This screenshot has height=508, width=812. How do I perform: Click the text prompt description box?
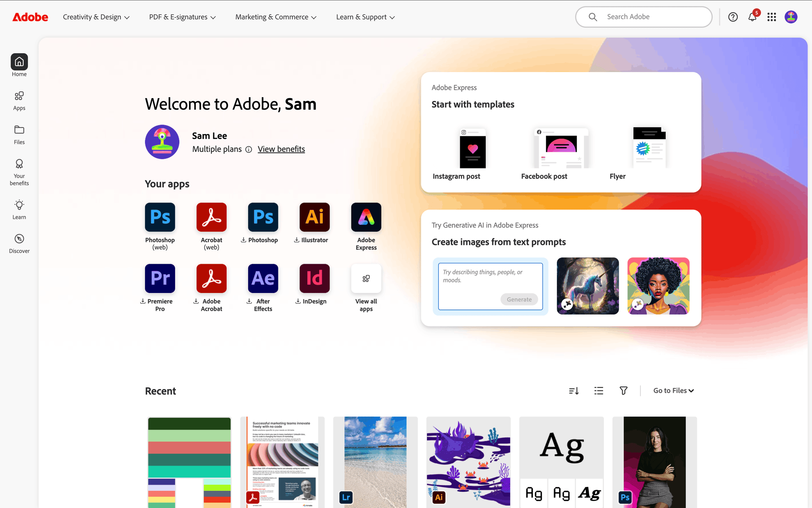coord(491,286)
